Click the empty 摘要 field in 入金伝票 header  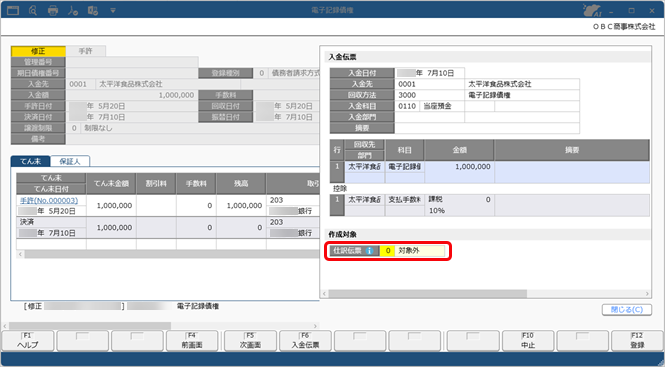(487, 128)
